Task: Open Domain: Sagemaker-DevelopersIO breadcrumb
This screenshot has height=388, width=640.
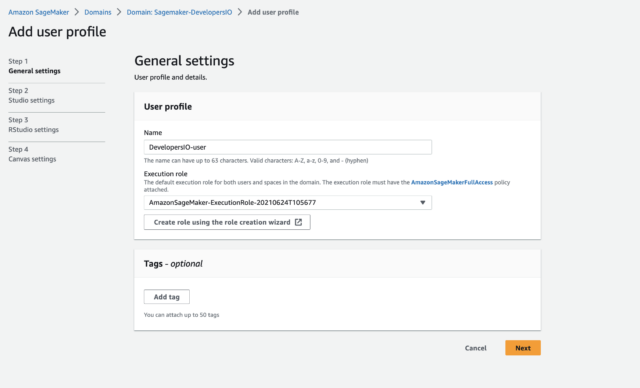Action: tap(179, 12)
